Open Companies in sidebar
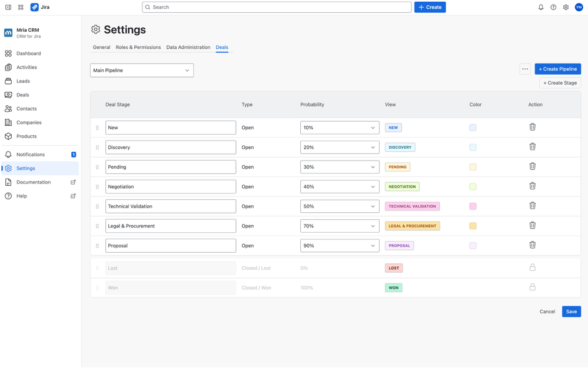 tap(40, 123)
